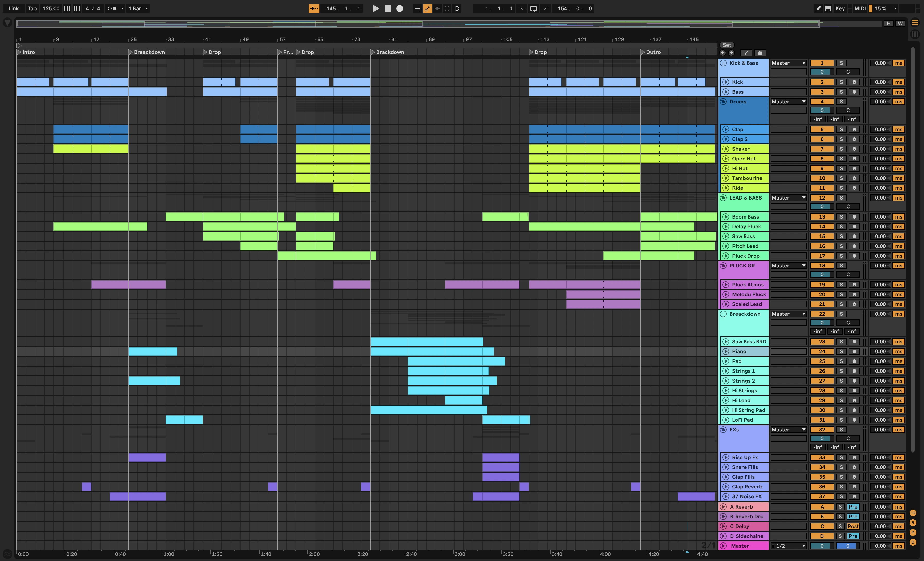Toggle Track Delay via D button

pyautogui.click(x=913, y=542)
